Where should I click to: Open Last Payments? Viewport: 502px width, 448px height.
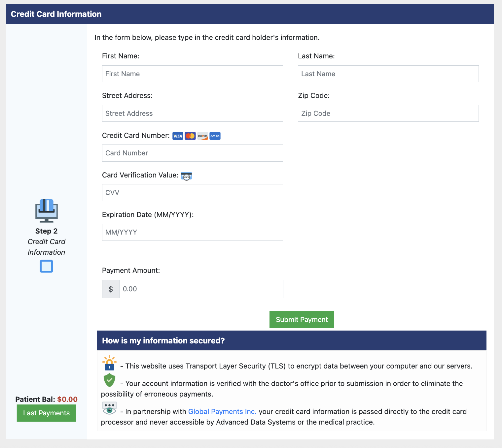[x=46, y=413]
